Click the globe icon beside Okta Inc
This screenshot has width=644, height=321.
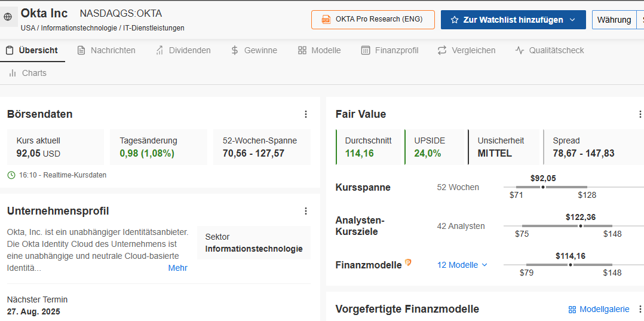8,18
